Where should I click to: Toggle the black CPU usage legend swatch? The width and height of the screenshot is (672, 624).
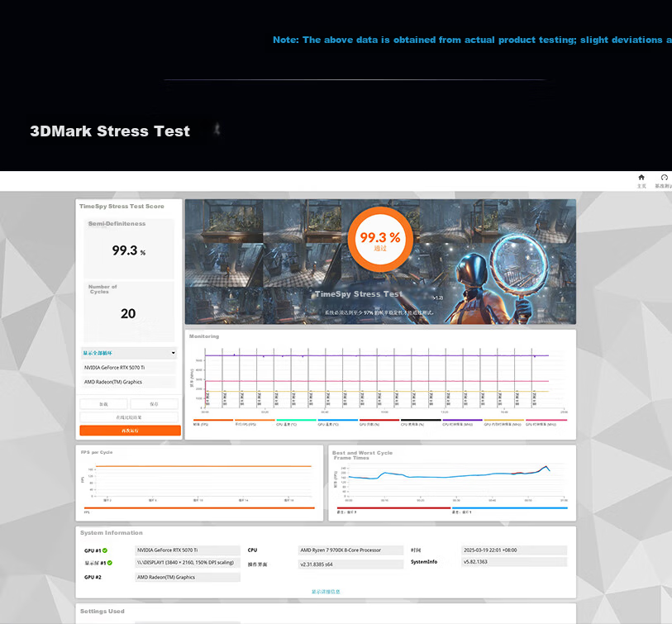click(421, 420)
